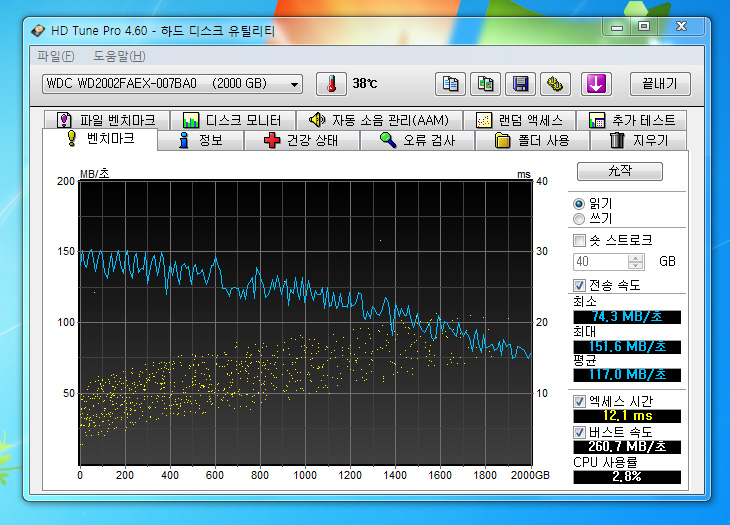Screen dimensions: 730x525
Task: Maximize the HD Tune Pro window
Action: [x=644, y=27]
